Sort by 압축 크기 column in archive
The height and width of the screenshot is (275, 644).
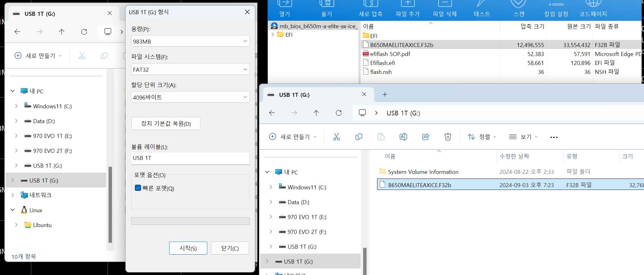point(532,26)
